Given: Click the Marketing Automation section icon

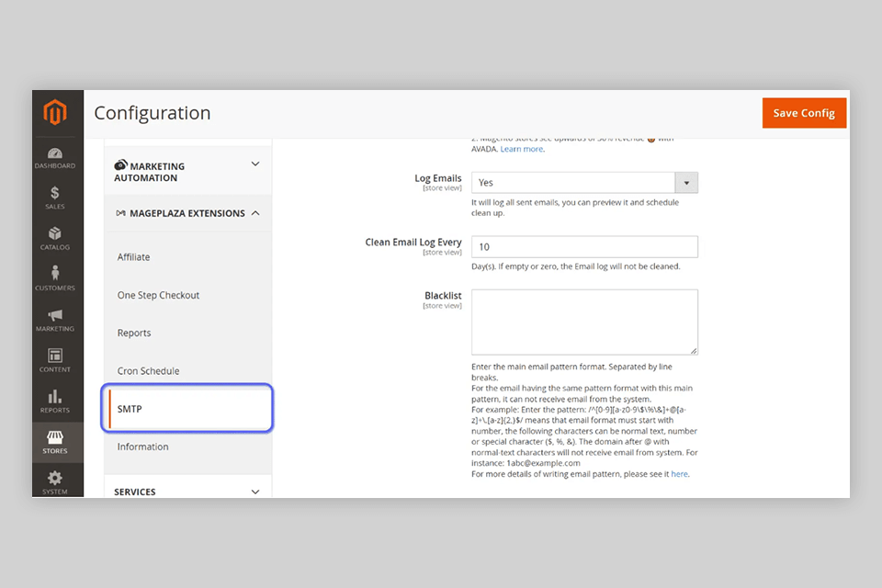Looking at the screenshot, I should point(121,164).
